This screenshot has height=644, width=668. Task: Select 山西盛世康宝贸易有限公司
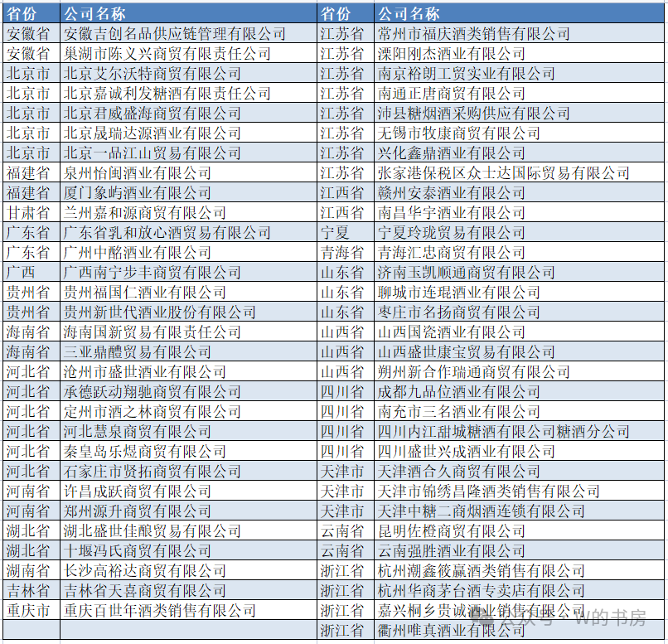[520, 351]
